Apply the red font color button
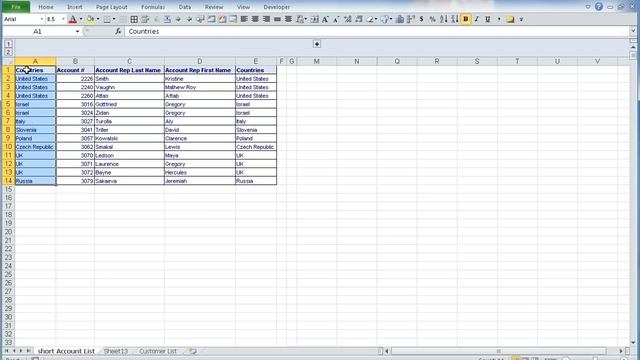 pyautogui.click(x=73, y=19)
